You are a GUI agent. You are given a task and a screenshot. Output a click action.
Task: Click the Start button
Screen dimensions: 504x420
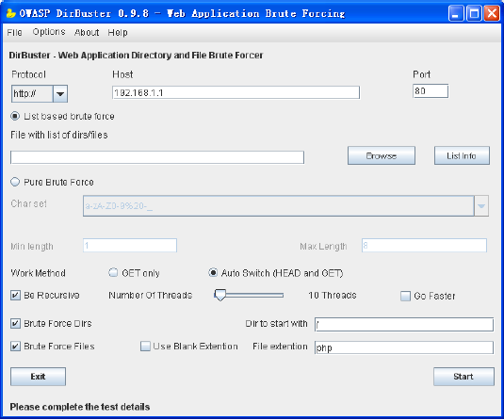(x=463, y=377)
